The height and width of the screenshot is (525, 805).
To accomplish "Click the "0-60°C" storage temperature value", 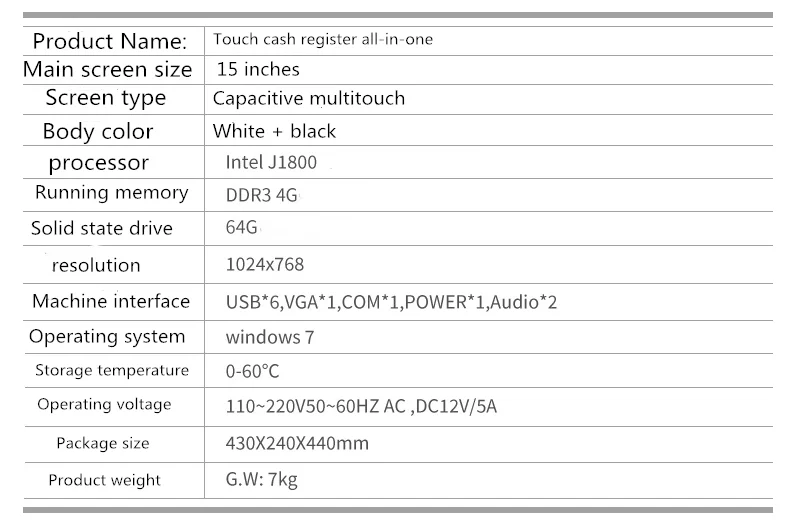I will click(253, 371).
